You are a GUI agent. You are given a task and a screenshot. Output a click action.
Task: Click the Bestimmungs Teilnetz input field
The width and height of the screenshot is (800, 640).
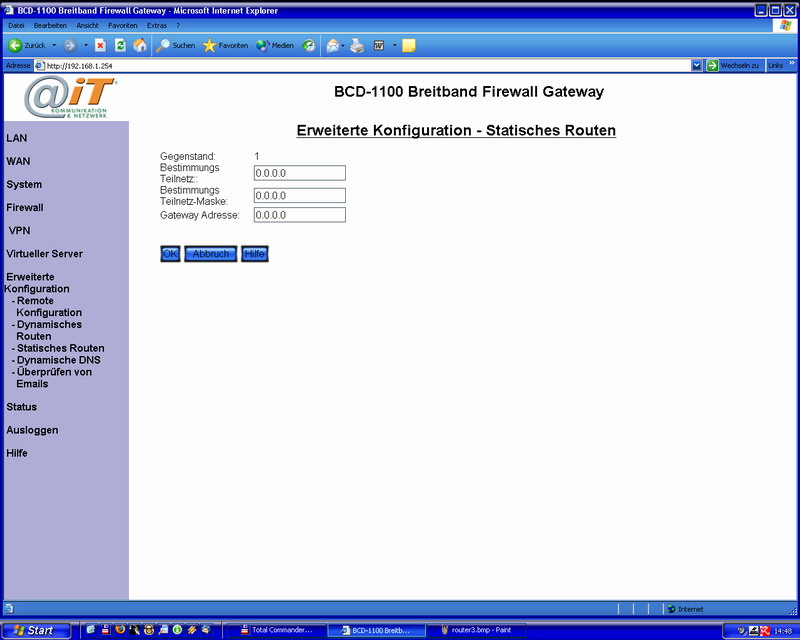click(x=299, y=173)
